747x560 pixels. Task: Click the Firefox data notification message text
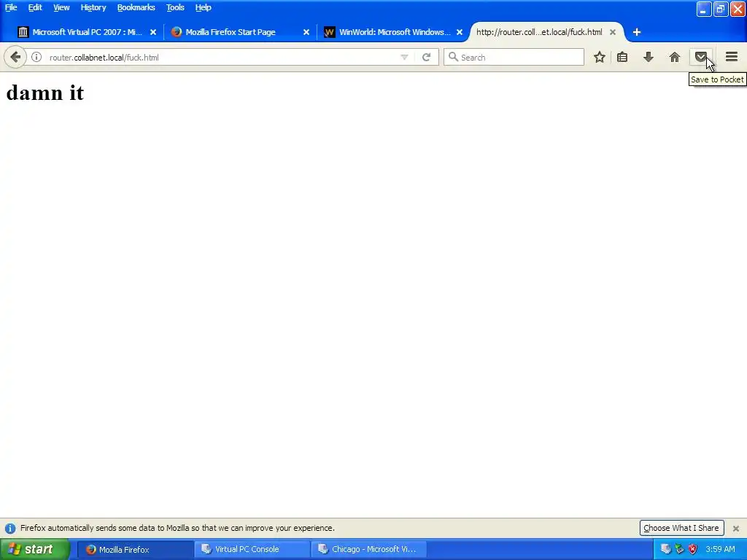point(177,528)
